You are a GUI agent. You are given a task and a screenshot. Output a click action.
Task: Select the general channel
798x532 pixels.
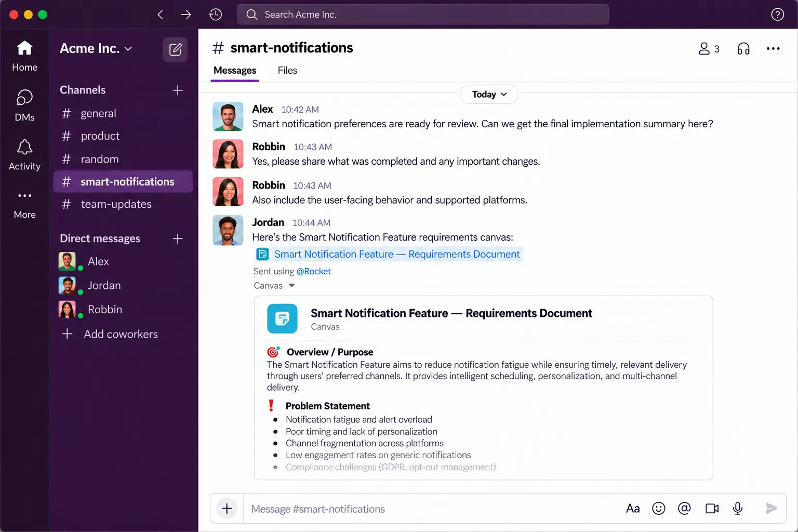(x=123, y=113)
